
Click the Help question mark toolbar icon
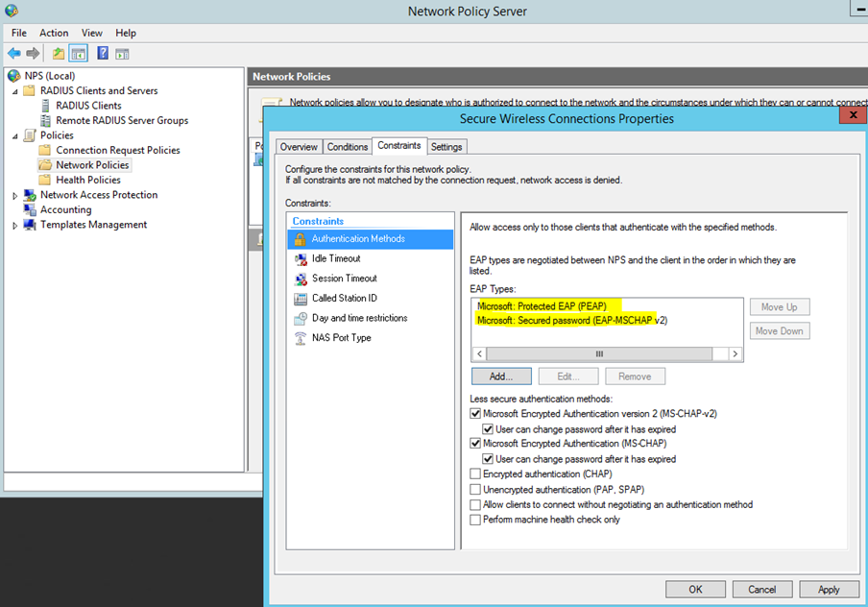pyautogui.click(x=102, y=54)
